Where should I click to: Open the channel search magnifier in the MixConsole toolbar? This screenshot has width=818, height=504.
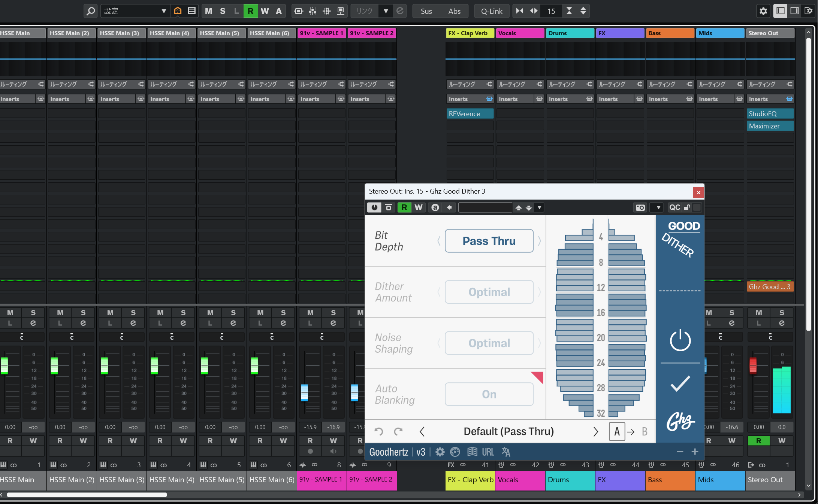tap(90, 11)
